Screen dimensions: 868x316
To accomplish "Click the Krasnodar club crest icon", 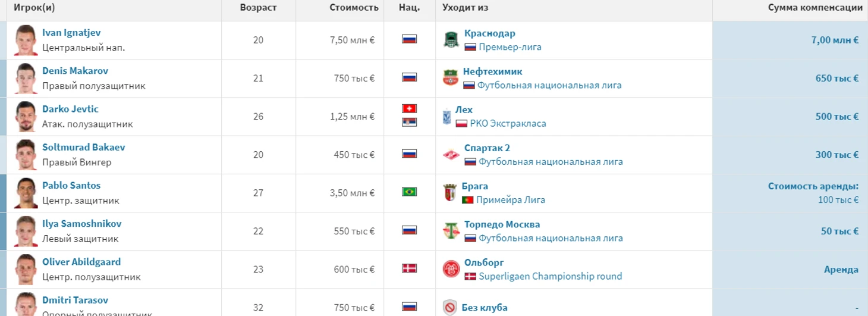I will (x=451, y=40).
